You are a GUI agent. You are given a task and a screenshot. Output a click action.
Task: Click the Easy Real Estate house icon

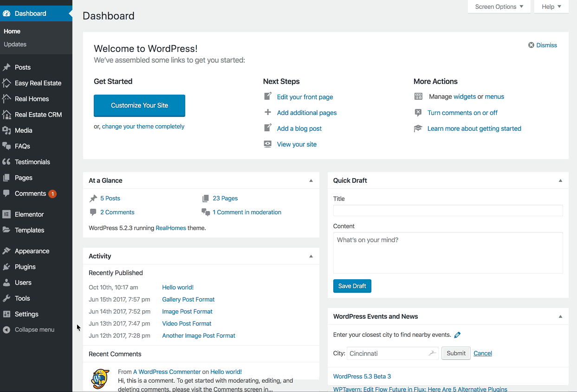click(x=6, y=83)
